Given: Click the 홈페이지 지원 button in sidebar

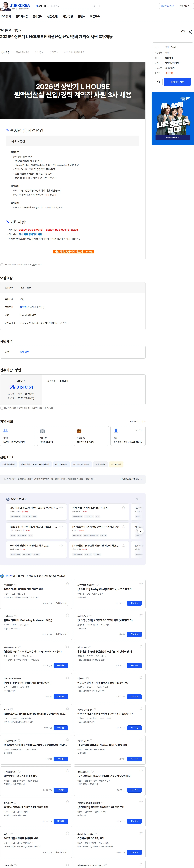Looking at the screenshot, I should (x=177, y=82).
